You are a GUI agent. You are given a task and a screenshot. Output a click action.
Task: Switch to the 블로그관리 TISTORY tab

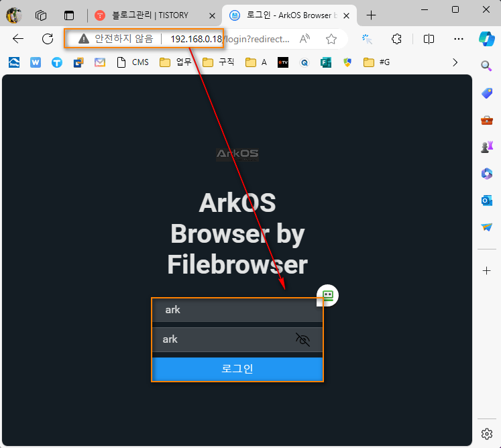[x=150, y=15]
